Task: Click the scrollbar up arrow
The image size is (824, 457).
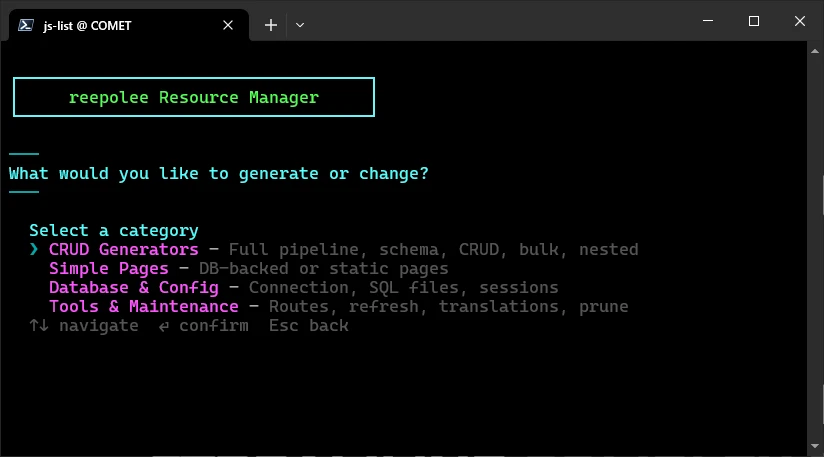Action: coord(815,51)
